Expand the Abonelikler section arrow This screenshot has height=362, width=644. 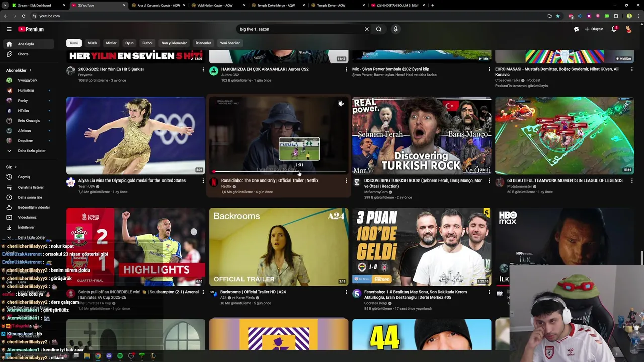[30, 70]
